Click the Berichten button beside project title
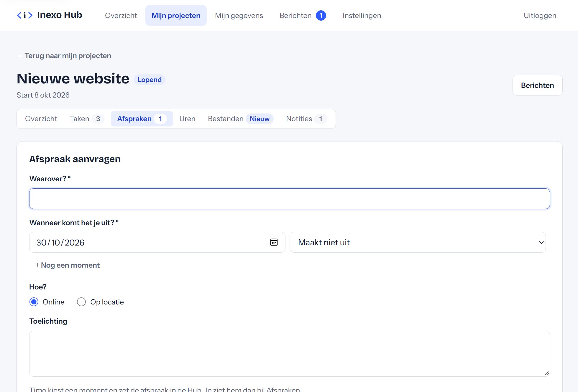This screenshot has width=578, height=392. click(537, 85)
